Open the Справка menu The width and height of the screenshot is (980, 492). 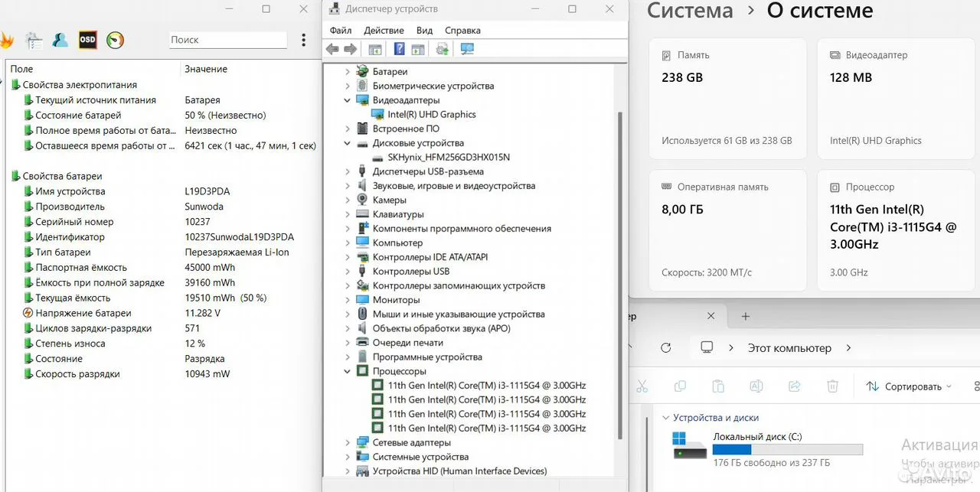coord(462,31)
